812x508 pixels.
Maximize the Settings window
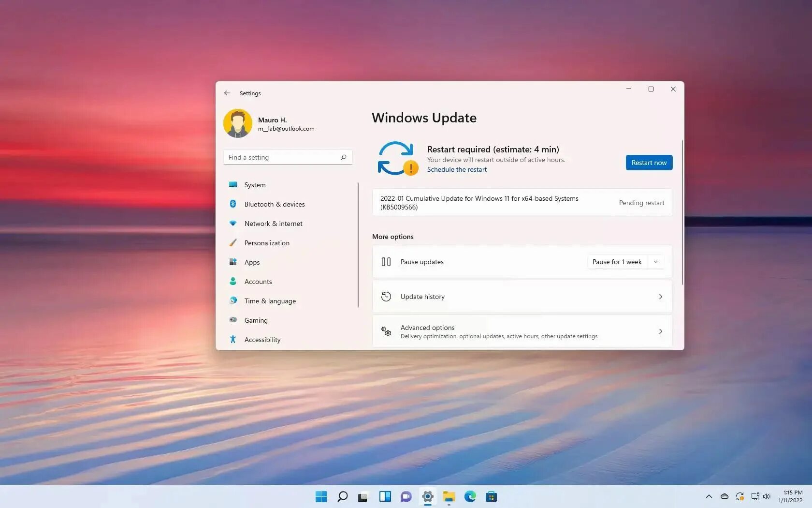coord(651,89)
